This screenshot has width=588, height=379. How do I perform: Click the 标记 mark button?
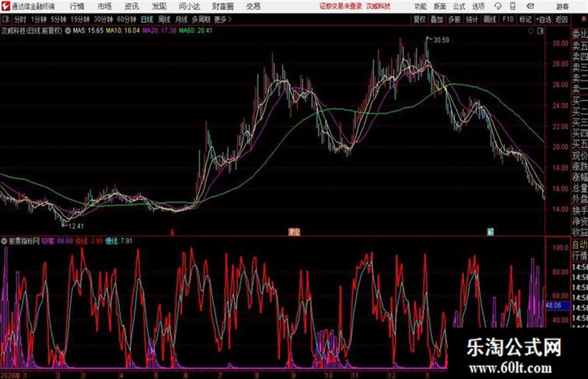525,19
